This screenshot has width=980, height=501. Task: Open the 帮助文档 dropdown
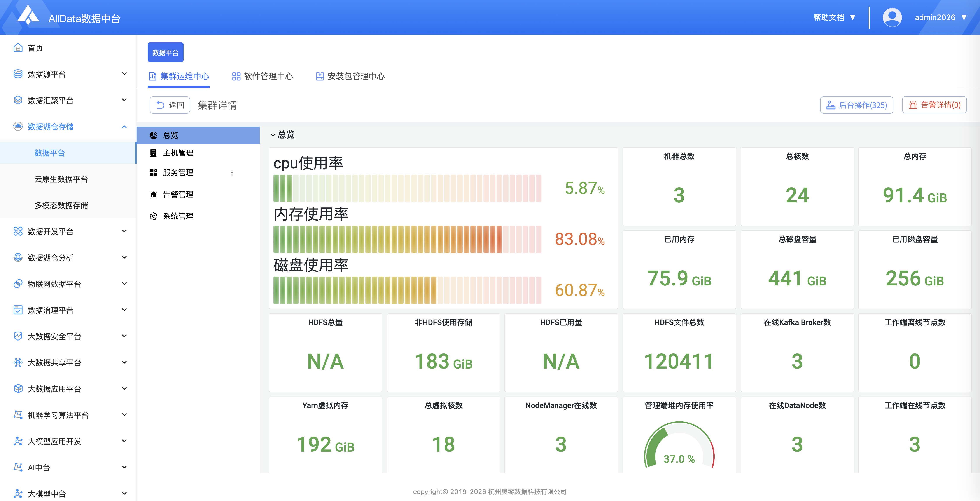point(835,17)
